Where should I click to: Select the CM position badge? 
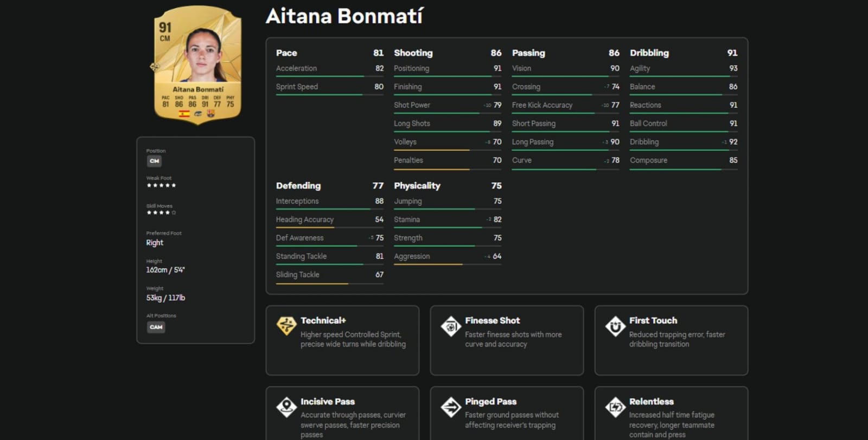154,161
